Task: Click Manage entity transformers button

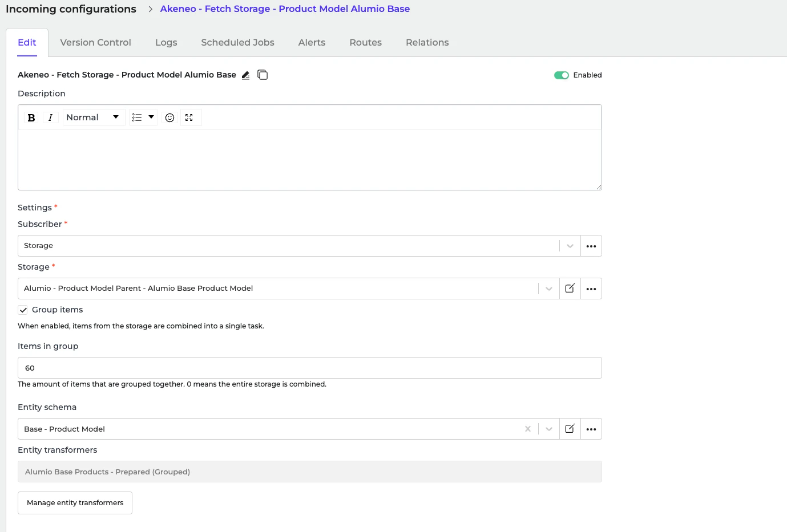Action: coord(75,503)
